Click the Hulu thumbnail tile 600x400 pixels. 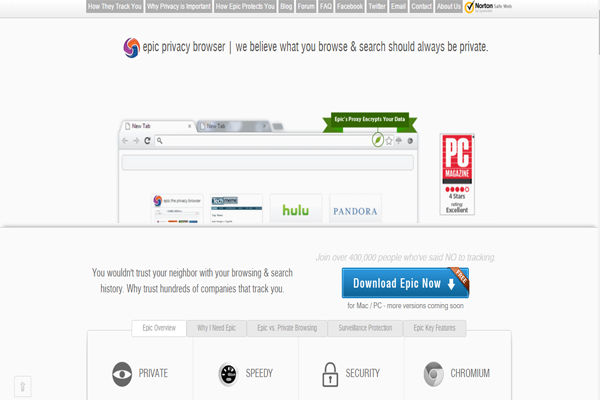pos(296,209)
